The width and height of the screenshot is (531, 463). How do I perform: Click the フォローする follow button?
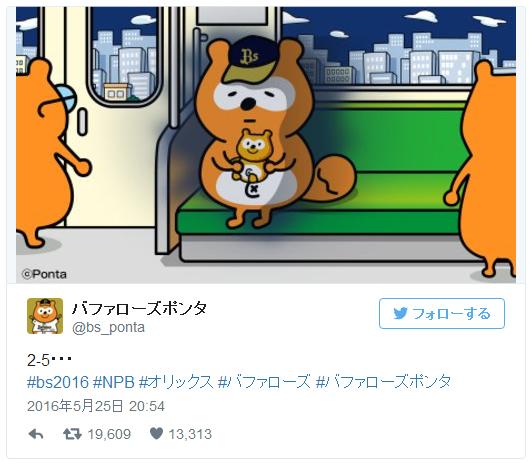pyautogui.click(x=442, y=313)
